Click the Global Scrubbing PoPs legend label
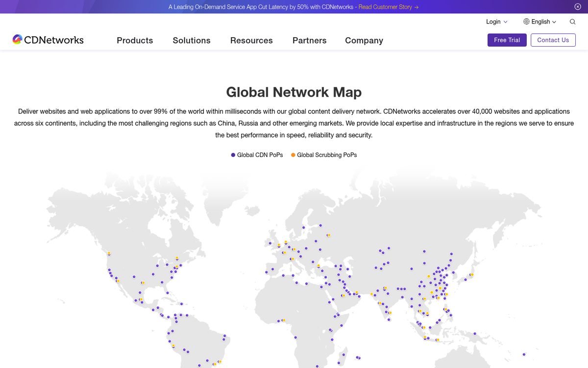This screenshot has width=588, height=368. click(327, 155)
